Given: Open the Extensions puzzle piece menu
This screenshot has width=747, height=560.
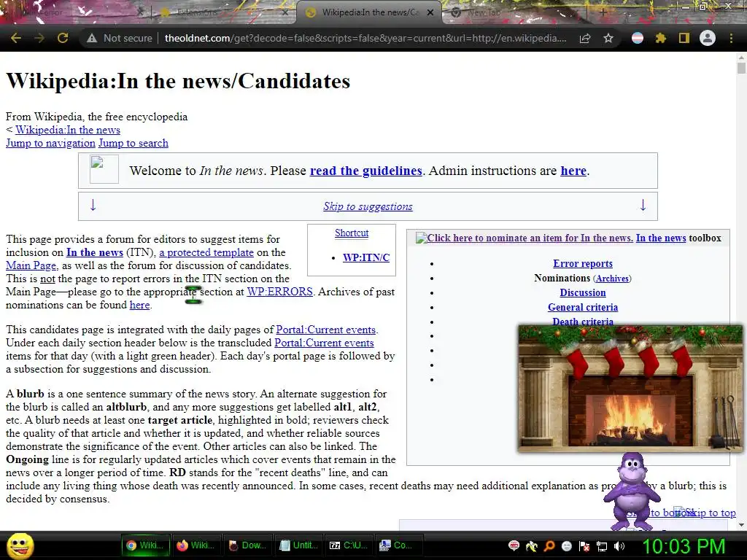Looking at the screenshot, I should tap(660, 38).
